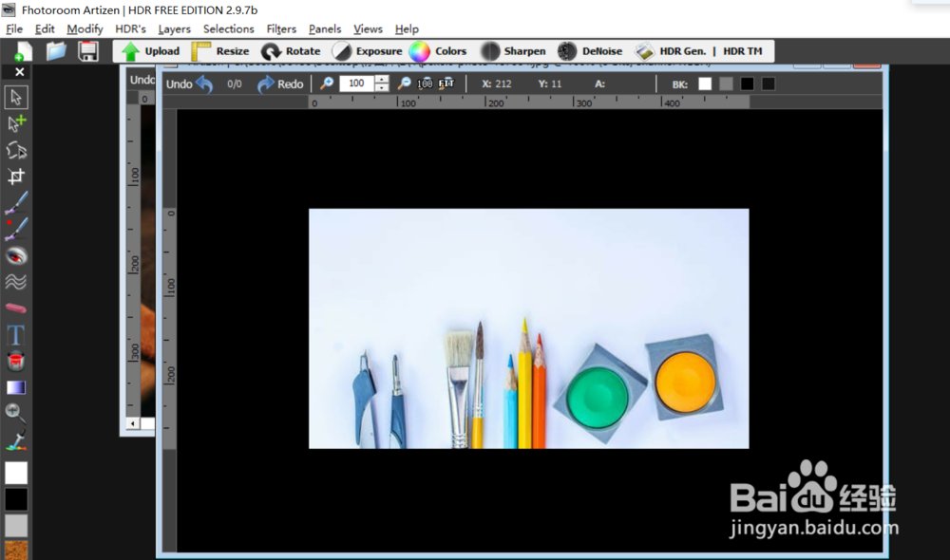Open a file via the folder icon
950x560 pixels.
tap(56, 51)
